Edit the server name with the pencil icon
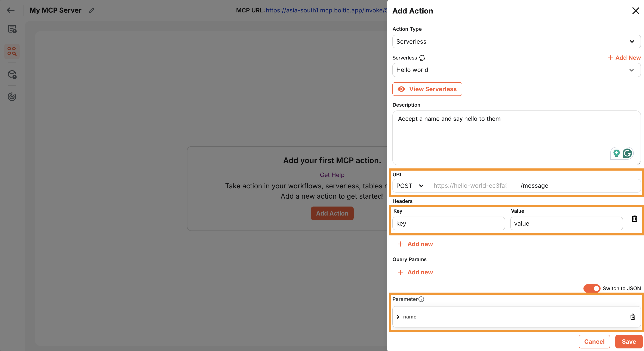The width and height of the screenshot is (644, 351). pos(92,10)
